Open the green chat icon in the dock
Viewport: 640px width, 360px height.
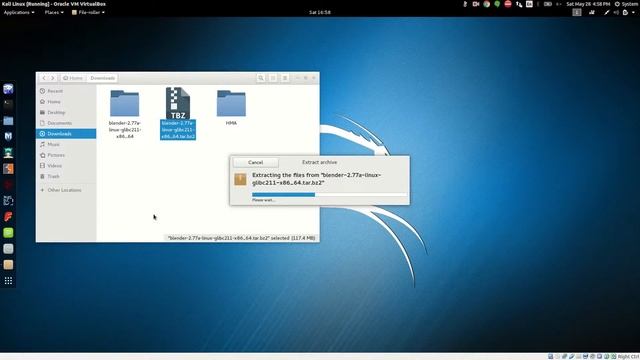click(8, 233)
